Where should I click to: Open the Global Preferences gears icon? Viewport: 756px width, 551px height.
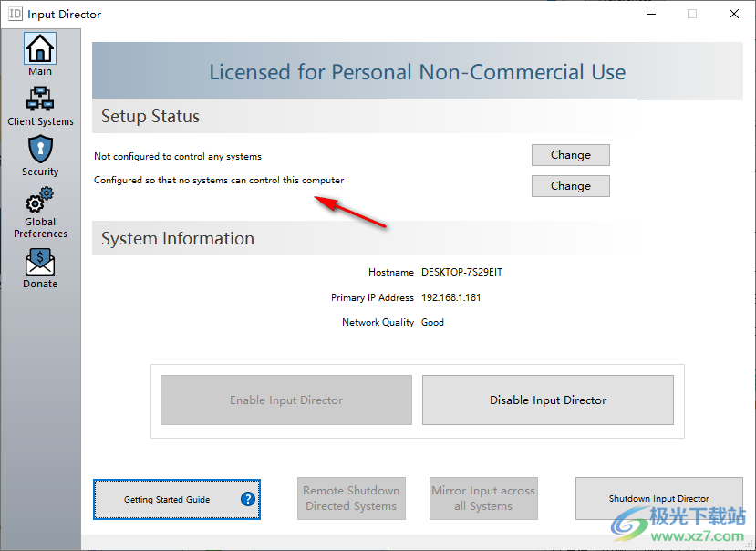(x=40, y=200)
